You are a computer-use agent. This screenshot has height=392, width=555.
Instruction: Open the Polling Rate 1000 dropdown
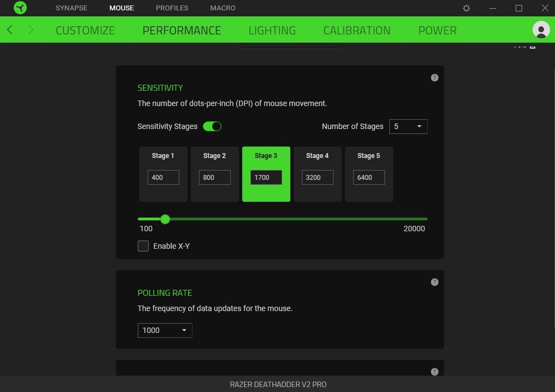(x=165, y=330)
